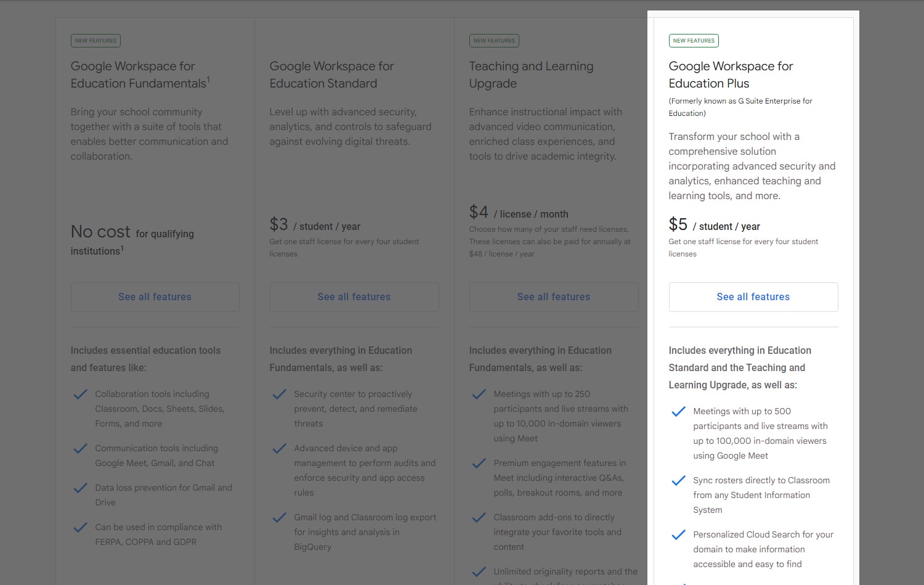Open See all features for Education Standard
The image size is (924, 585).
coord(354,297)
